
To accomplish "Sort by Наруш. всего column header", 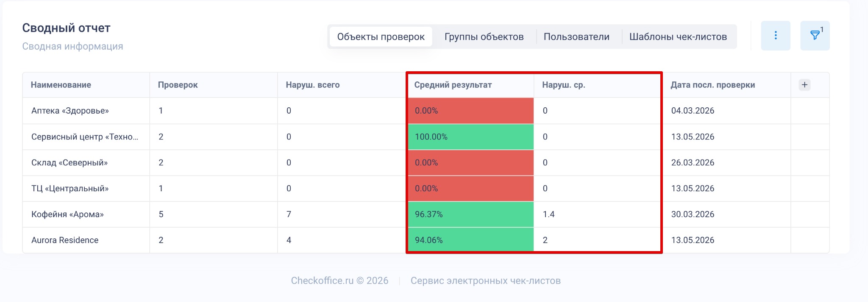I will point(313,85).
